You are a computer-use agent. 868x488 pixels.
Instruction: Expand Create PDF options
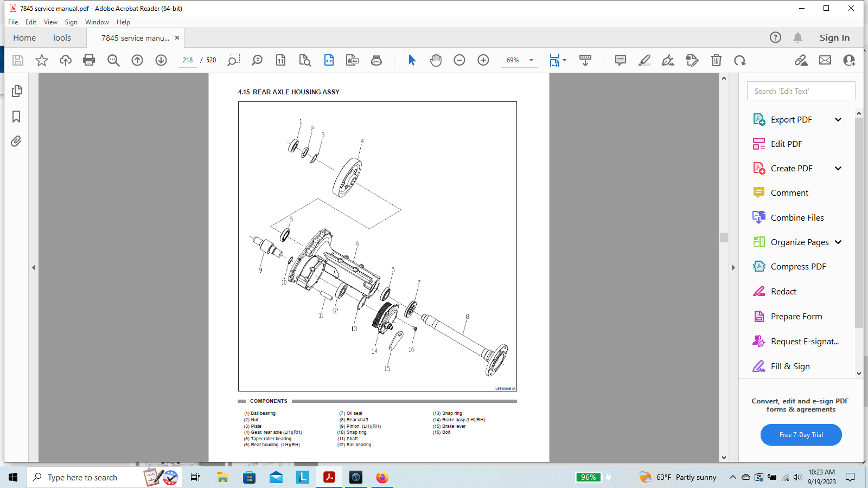[x=838, y=169]
